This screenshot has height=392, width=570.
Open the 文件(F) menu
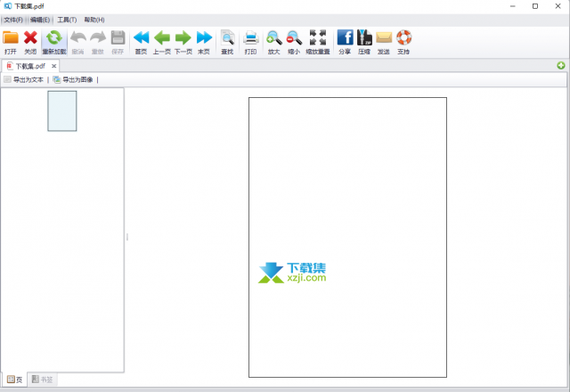13,20
